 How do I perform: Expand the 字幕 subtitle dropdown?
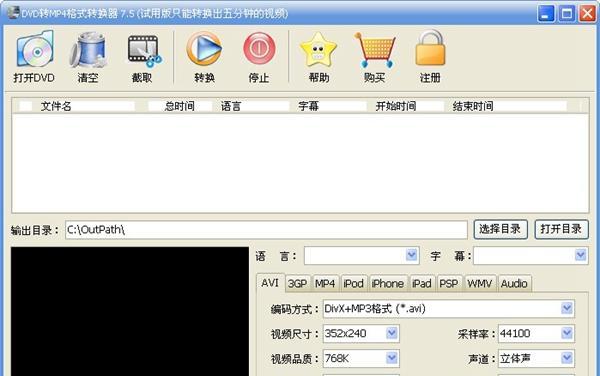[x=580, y=255]
